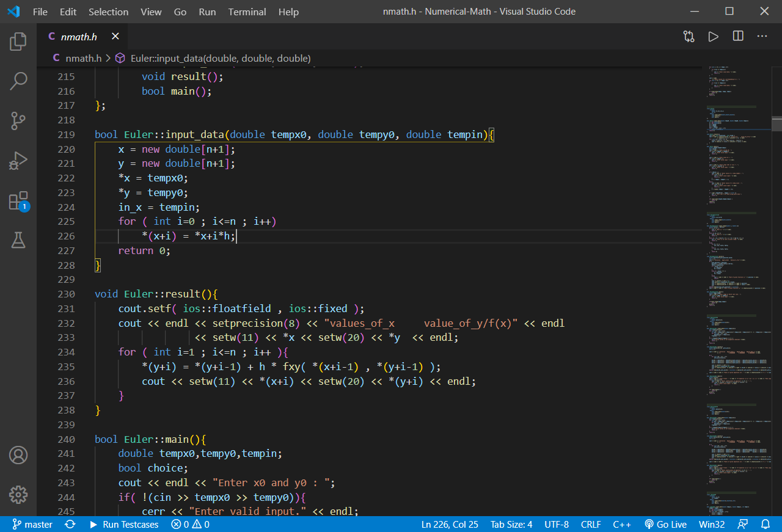Open the Run and Debug view
Image resolution: width=782 pixels, height=532 pixels.
(x=18, y=161)
